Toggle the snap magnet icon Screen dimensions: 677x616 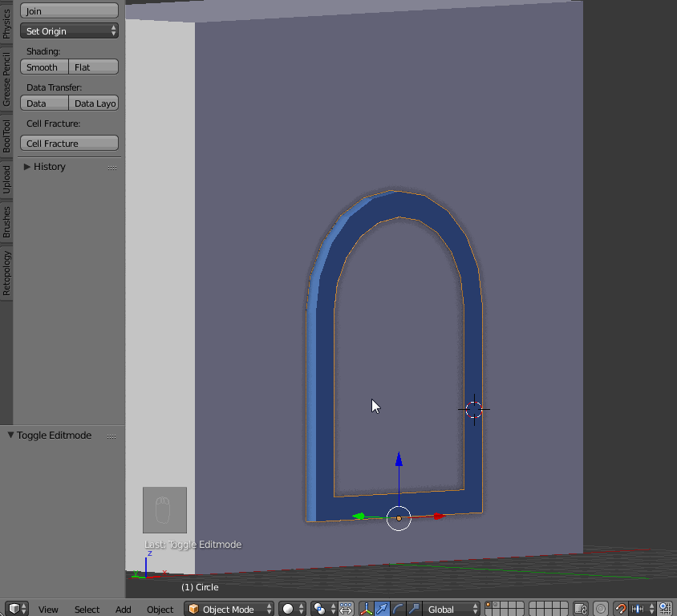620,609
